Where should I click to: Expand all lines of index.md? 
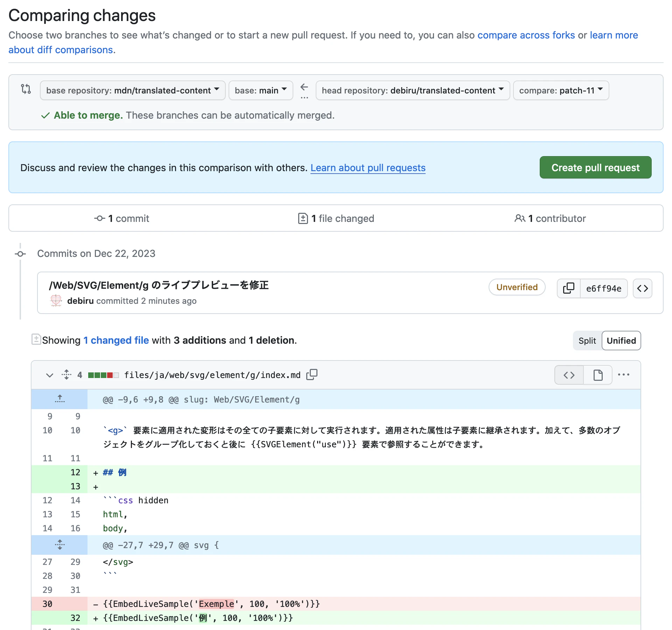[x=66, y=374]
